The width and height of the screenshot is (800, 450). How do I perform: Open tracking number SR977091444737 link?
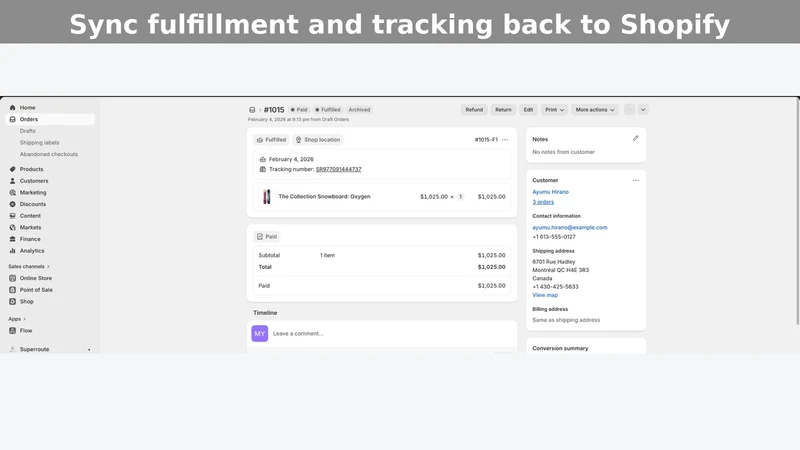click(338, 169)
